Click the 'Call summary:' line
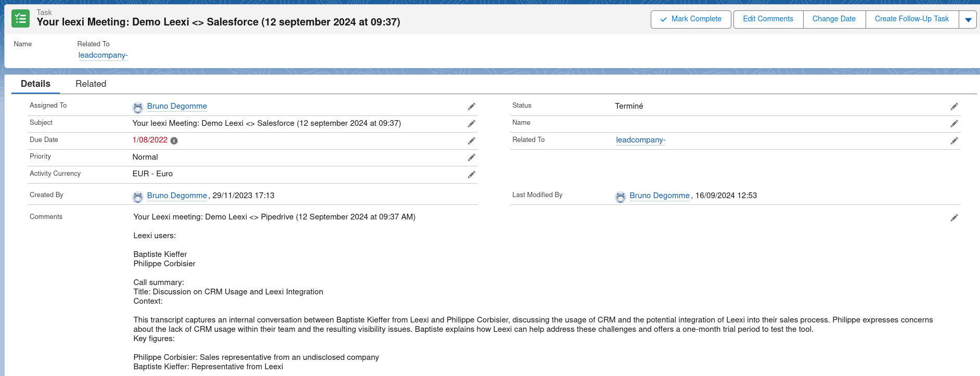This screenshot has width=980, height=376. pyautogui.click(x=159, y=282)
